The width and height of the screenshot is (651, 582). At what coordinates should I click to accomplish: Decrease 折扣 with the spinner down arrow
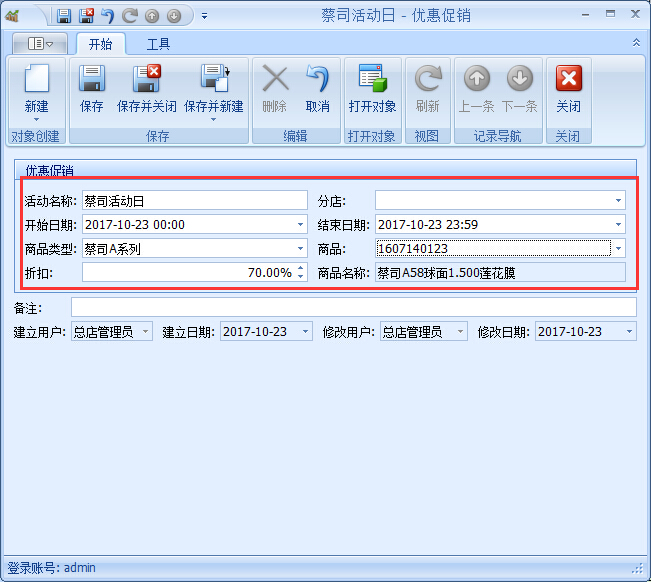tap(301, 276)
